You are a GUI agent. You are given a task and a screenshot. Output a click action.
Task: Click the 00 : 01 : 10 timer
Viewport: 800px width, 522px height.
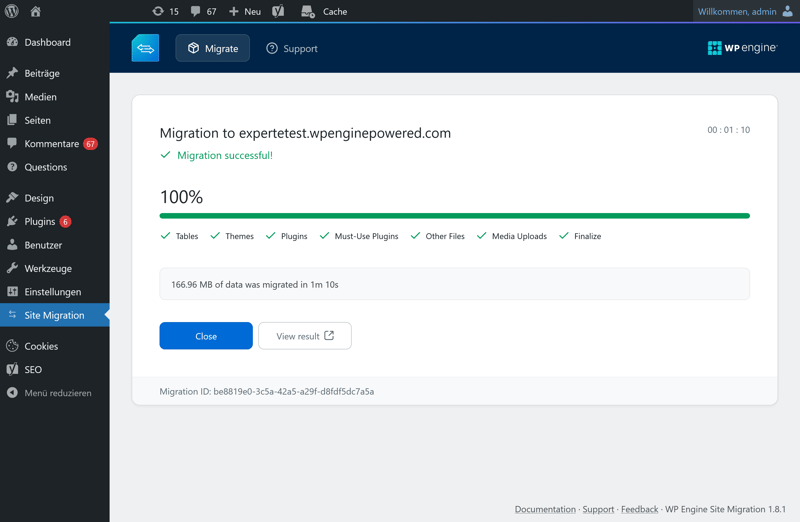[x=729, y=130]
